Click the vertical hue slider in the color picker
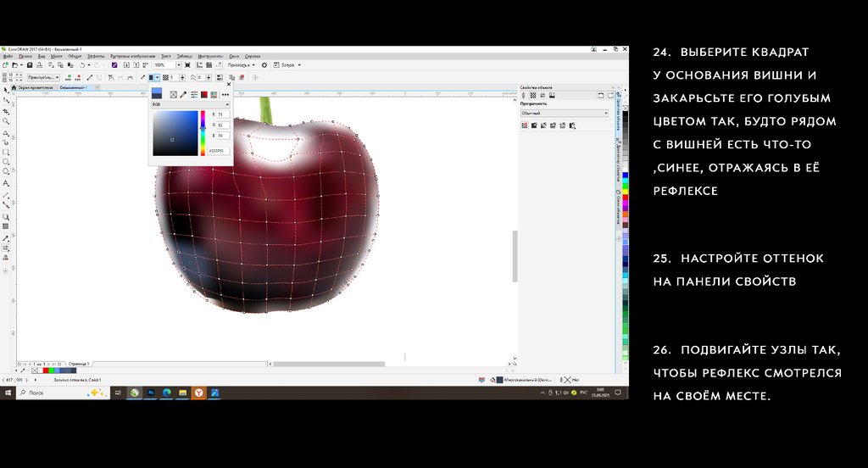Screen dimensions: 868x468 coord(203,133)
